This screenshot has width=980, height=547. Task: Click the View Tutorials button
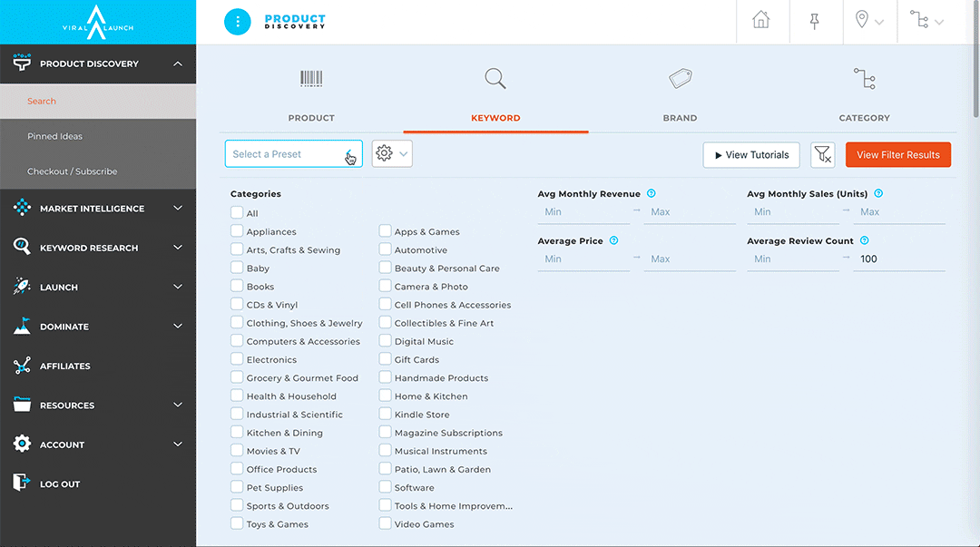coord(751,155)
